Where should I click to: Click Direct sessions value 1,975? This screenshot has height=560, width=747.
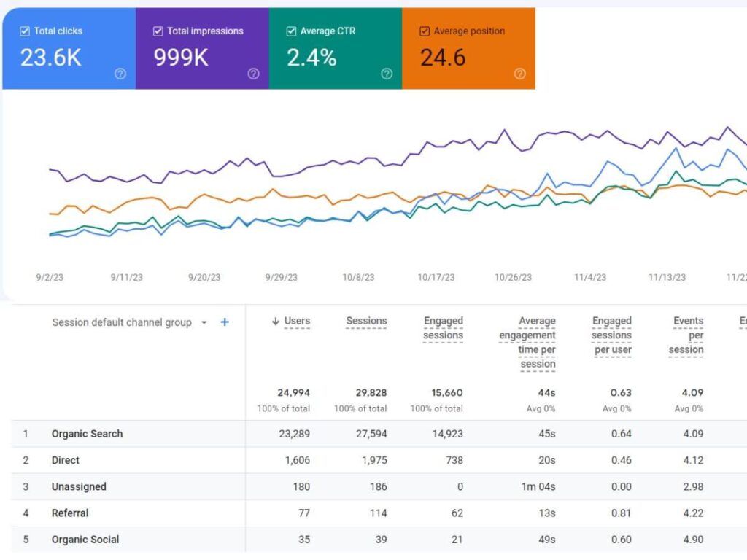point(374,461)
